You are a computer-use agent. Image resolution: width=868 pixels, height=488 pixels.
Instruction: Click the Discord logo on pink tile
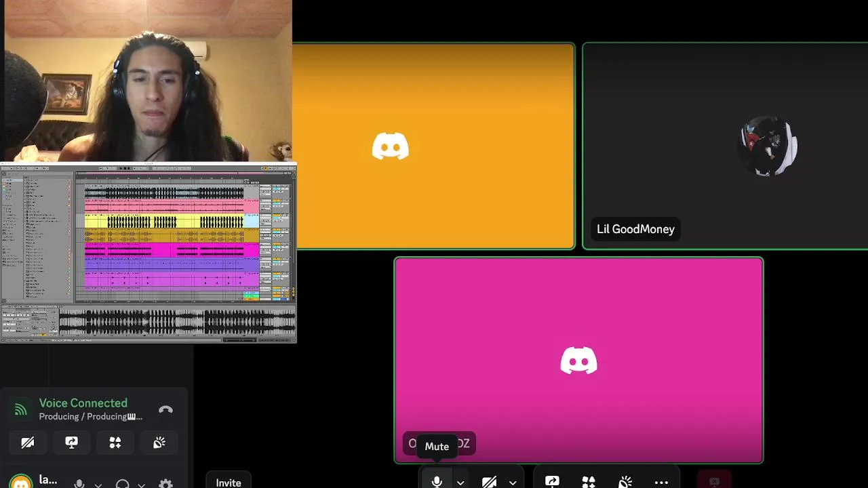tap(579, 361)
